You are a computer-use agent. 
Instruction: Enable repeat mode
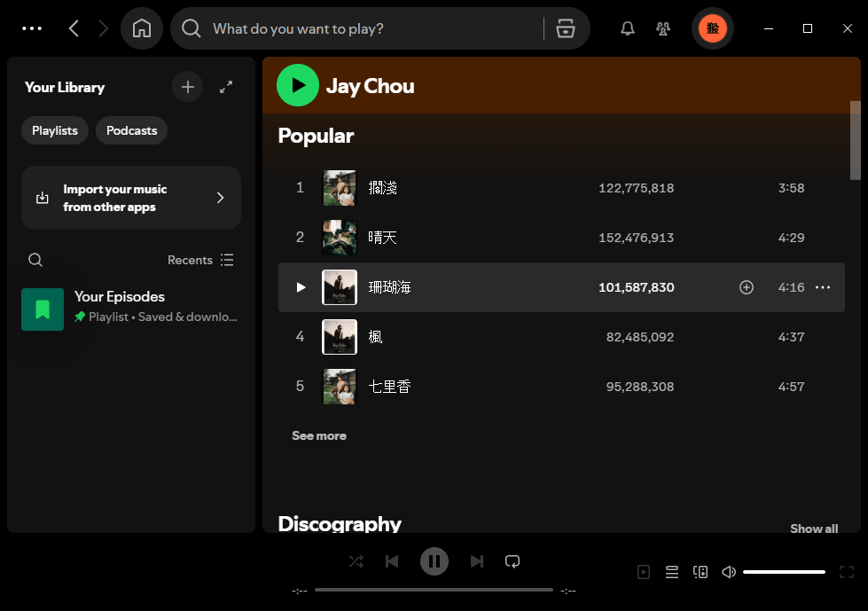(512, 560)
